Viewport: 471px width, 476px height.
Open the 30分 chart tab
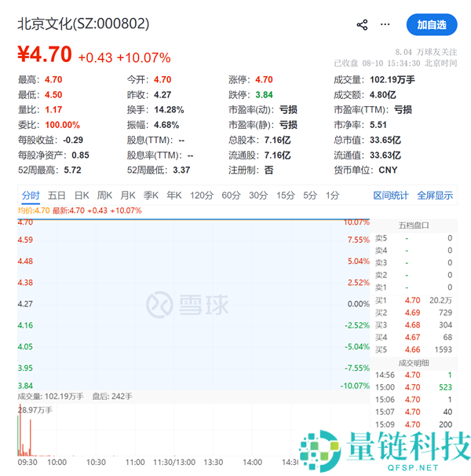[x=258, y=196]
